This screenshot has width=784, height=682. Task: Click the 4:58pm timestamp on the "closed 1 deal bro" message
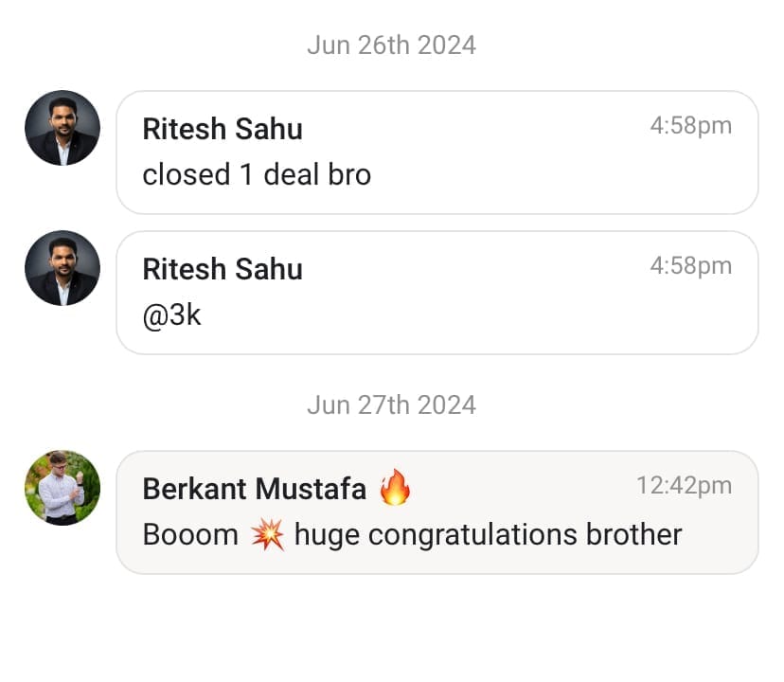690,126
